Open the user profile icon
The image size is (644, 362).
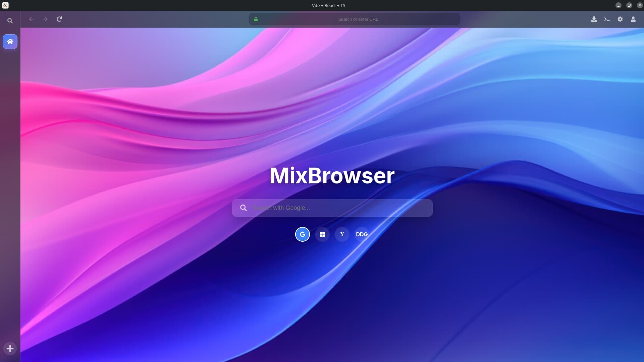(x=633, y=19)
